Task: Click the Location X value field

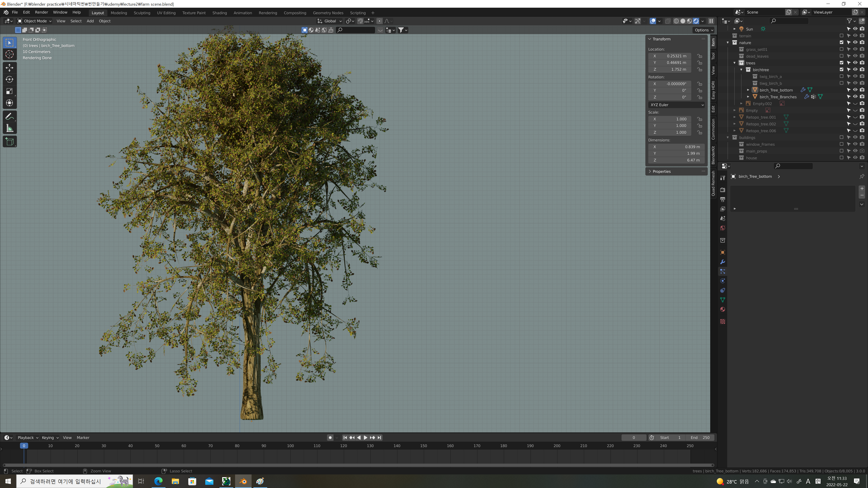Action: click(669, 56)
